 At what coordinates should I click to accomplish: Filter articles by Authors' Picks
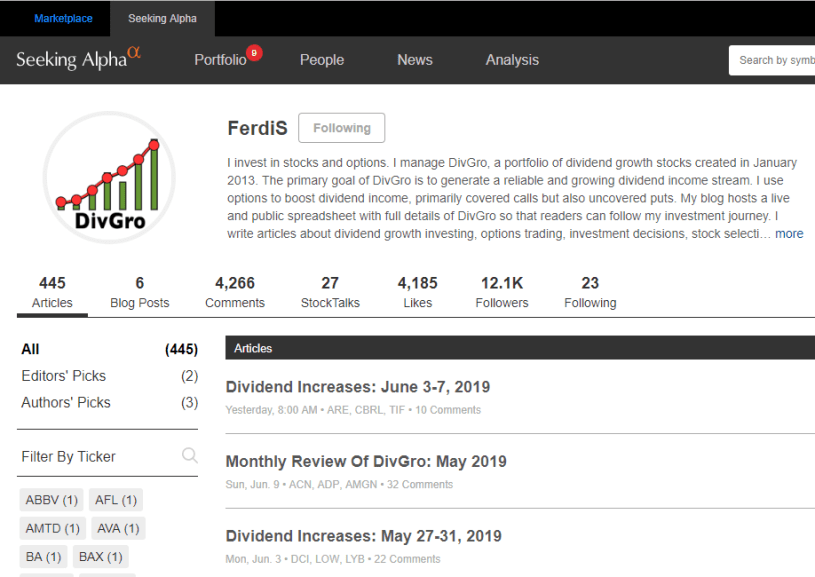66,402
